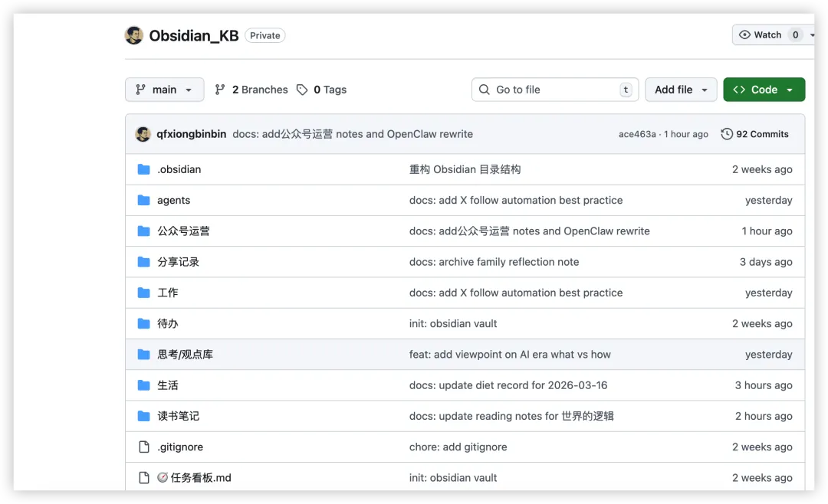Open commit 'chore: add gitignore'
Image resolution: width=828 pixels, height=504 pixels.
pyautogui.click(x=458, y=447)
